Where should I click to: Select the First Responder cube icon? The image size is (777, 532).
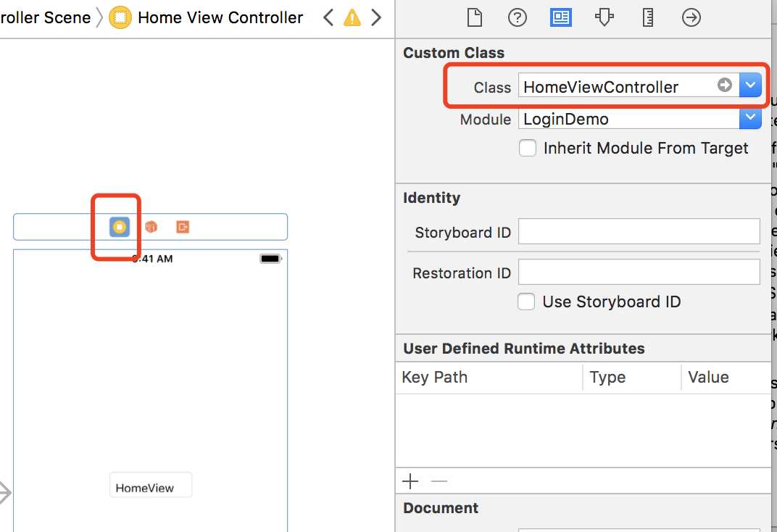(x=151, y=227)
